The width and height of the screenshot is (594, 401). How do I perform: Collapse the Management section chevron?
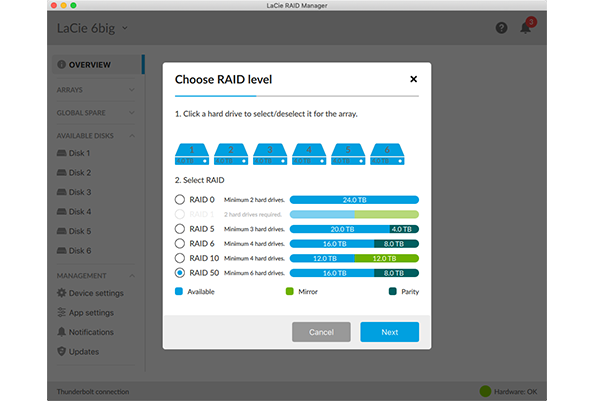pos(131,276)
